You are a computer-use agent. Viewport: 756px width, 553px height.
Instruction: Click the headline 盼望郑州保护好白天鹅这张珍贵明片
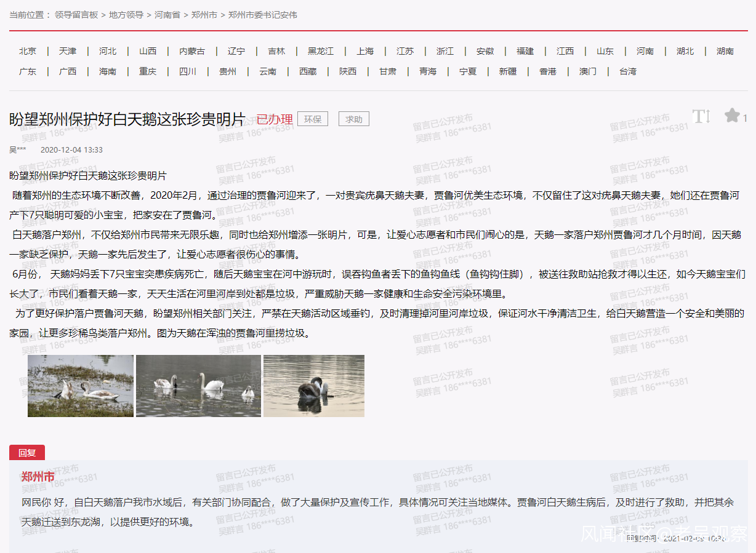(x=127, y=119)
